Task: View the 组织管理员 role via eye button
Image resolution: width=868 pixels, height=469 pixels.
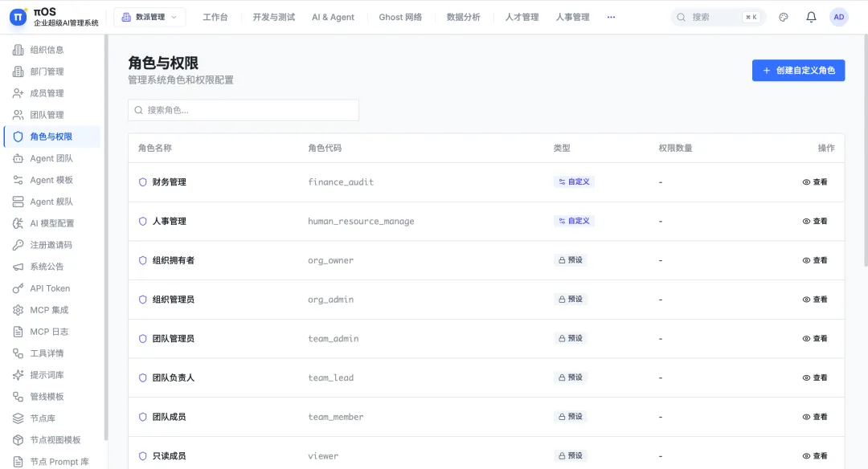Action: pyautogui.click(x=815, y=300)
